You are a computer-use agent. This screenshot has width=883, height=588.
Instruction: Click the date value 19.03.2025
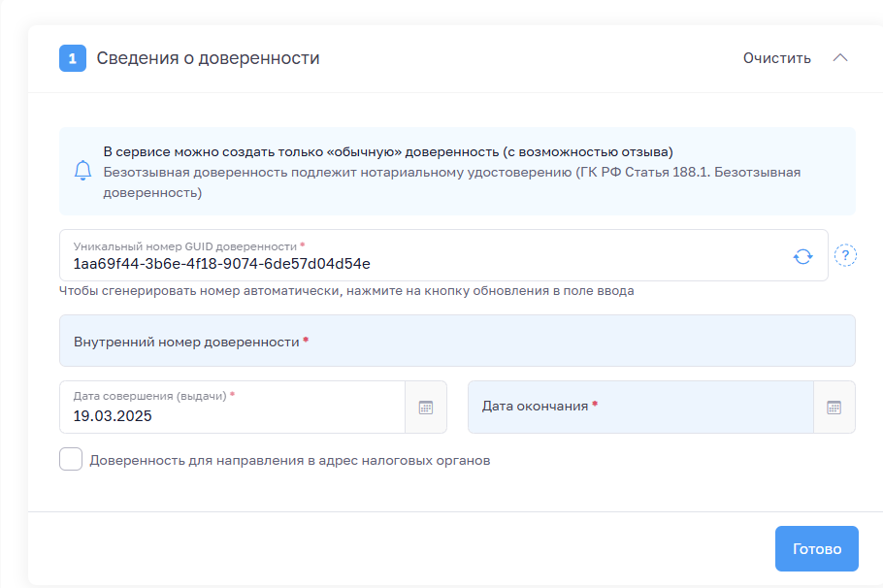(113, 416)
